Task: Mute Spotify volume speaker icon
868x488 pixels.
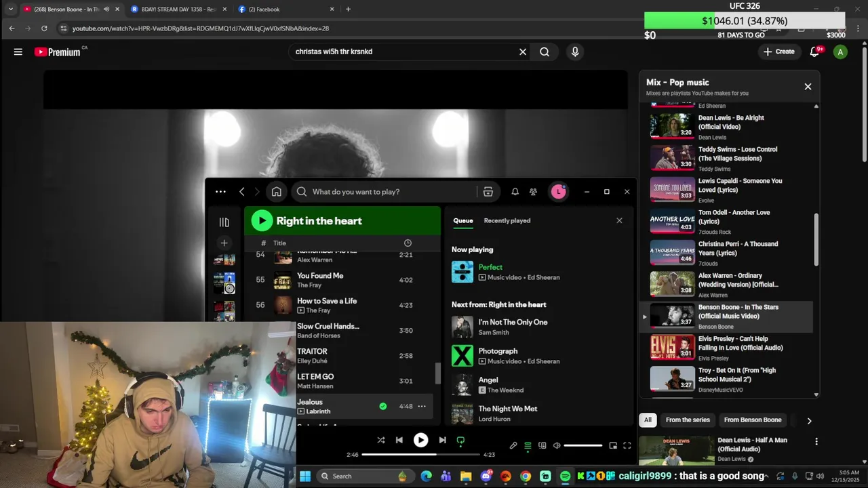Action: pos(557,445)
